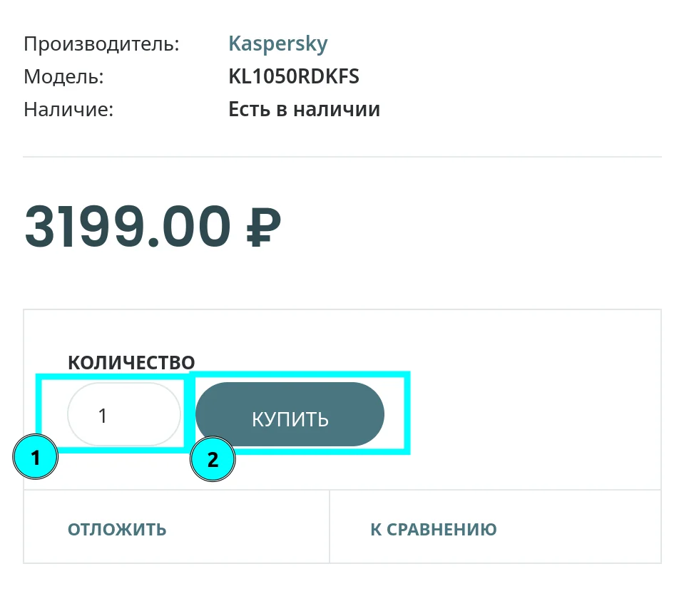This screenshot has width=694, height=616.
Task: Open the Kaspersky manufacturer link
Action: (277, 43)
